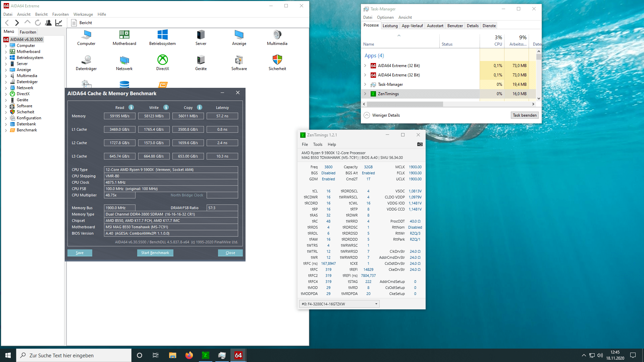Expand the Computer tree node

6,46
